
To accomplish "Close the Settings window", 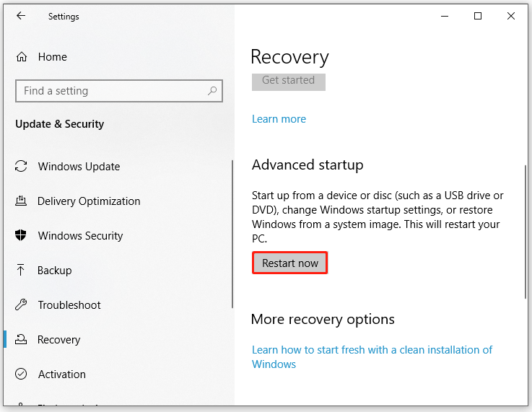I will coord(511,16).
